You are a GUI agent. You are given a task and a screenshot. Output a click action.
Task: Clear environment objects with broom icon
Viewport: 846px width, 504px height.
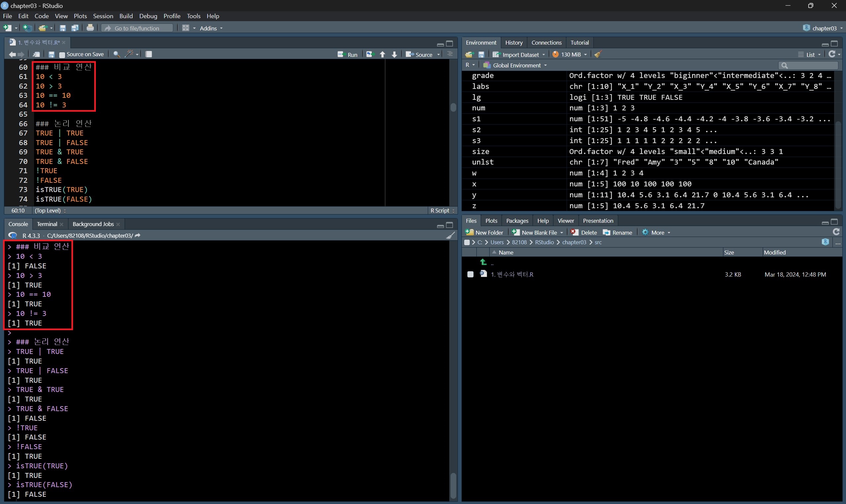click(598, 54)
